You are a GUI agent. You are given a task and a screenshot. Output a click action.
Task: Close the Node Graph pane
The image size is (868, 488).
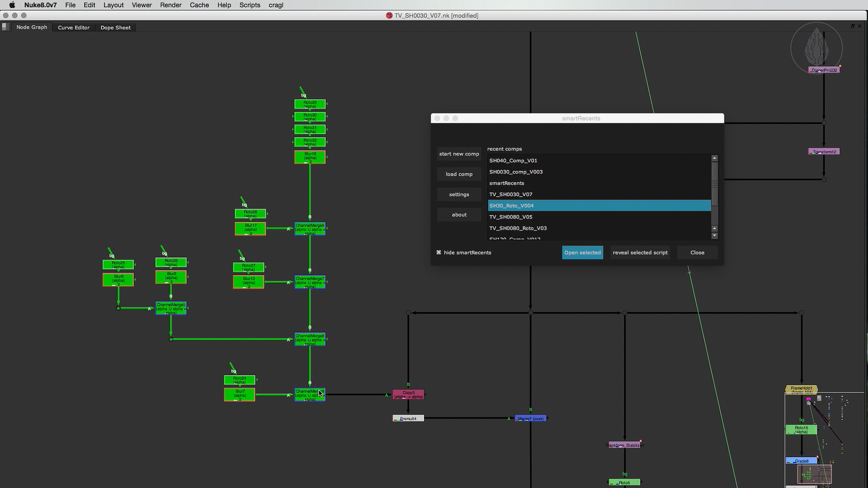[860, 26]
